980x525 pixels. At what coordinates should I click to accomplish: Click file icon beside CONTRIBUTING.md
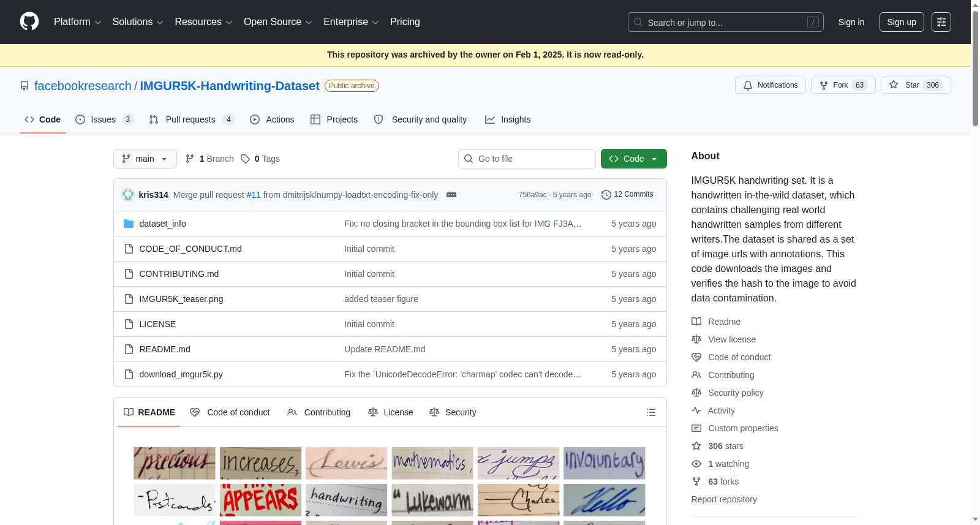click(129, 274)
